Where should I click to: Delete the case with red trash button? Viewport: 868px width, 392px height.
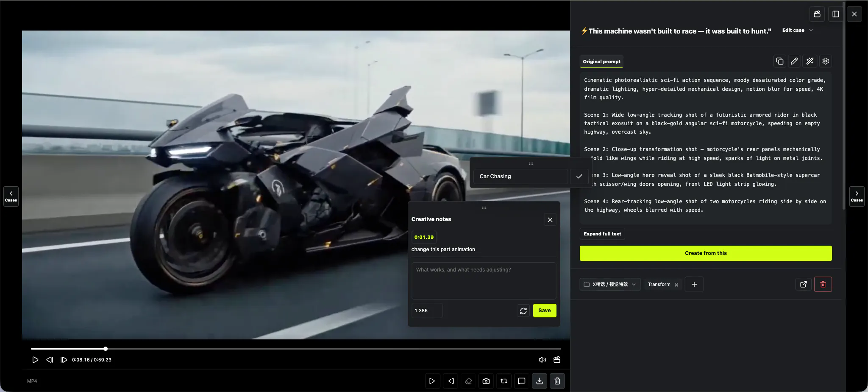tap(823, 284)
